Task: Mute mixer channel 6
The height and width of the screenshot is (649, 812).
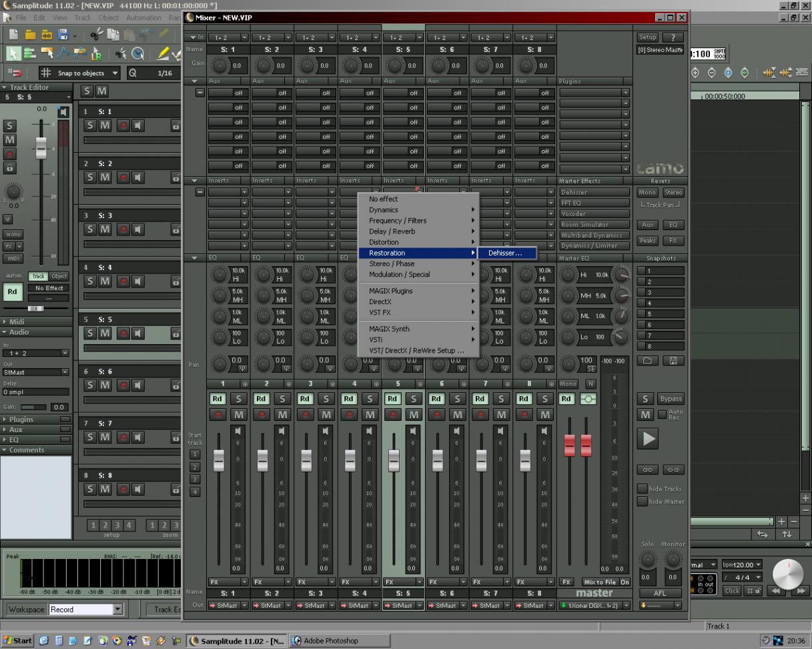Action: click(458, 415)
